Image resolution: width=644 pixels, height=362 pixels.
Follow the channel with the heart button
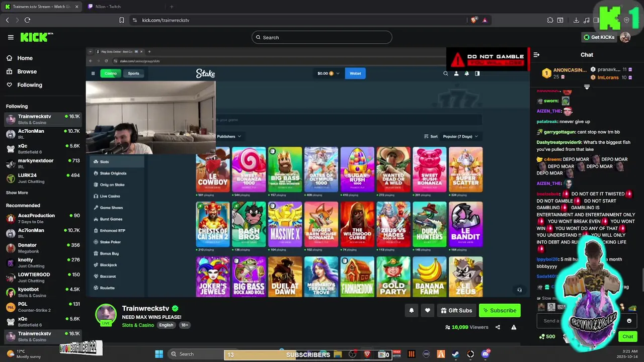click(428, 311)
